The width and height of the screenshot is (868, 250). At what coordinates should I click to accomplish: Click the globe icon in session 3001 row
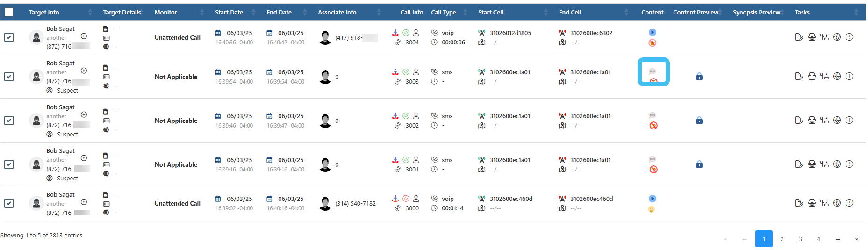click(837, 164)
